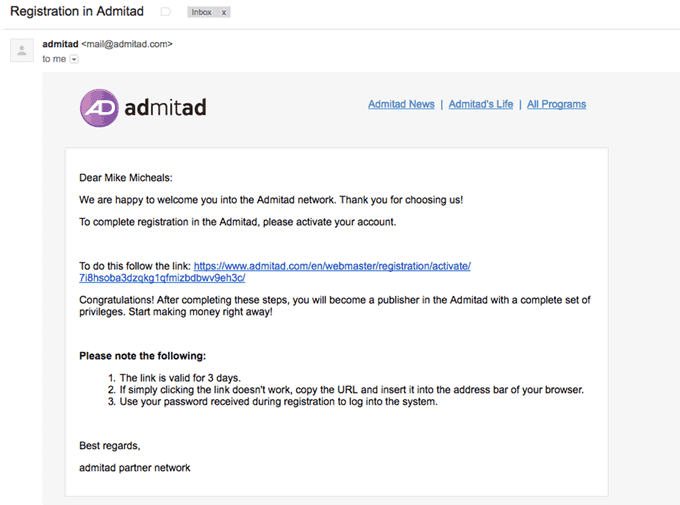This screenshot has width=680, height=505.
Task: Remove the Inbox label with its x
Action: 224,12
